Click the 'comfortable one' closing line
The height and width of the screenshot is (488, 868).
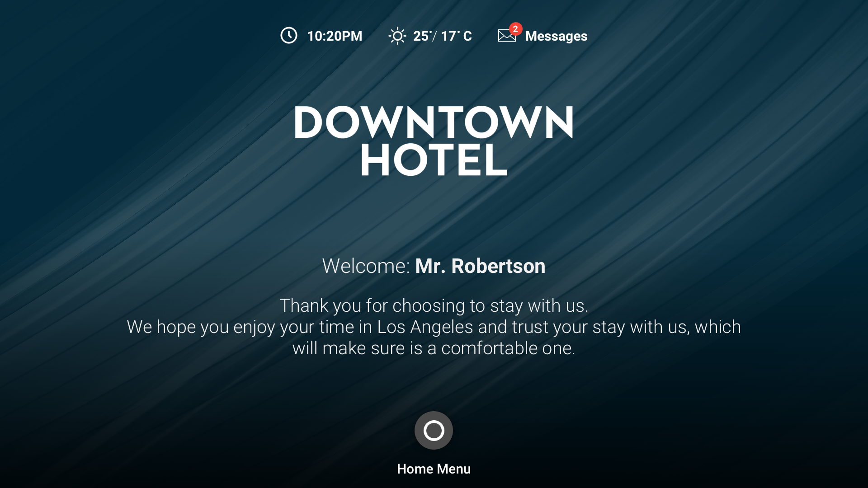pos(434,348)
